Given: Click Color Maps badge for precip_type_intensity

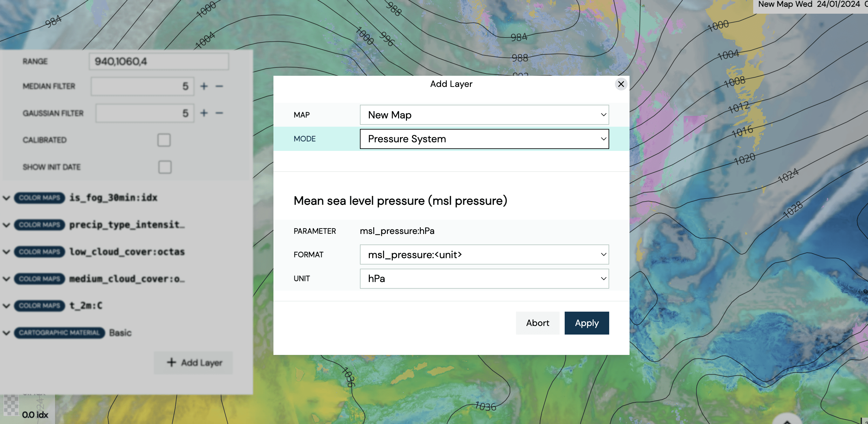Looking at the screenshot, I should [39, 225].
